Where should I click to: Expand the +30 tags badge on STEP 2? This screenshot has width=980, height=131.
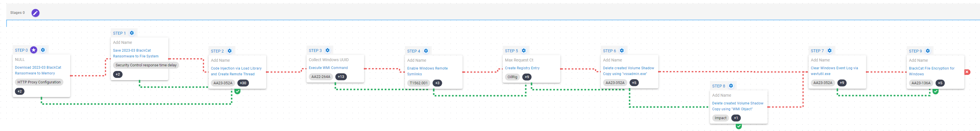pos(243,83)
